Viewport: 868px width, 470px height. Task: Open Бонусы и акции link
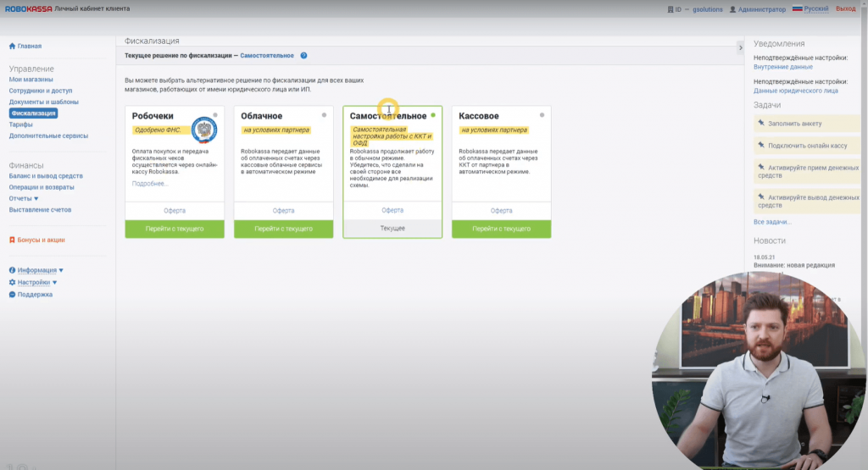pyautogui.click(x=41, y=240)
